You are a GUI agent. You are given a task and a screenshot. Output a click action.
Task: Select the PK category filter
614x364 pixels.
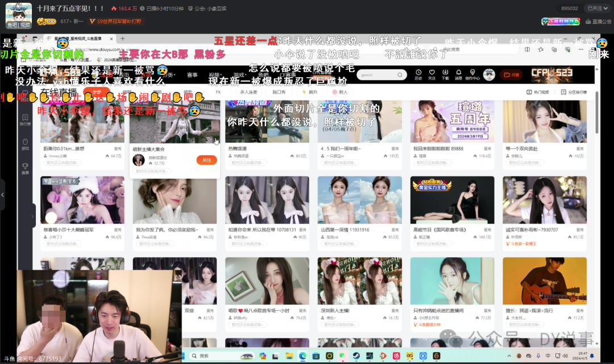[x=218, y=92]
